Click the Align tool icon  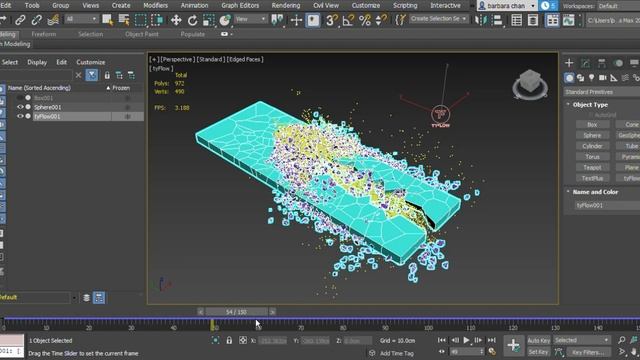pyautogui.click(x=498, y=20)
